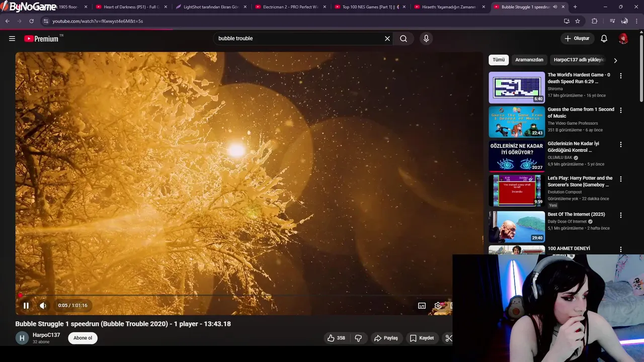Switch to Electricman 2 browser tab
The height and width of the screenshot is (362, 644).
pyautogui.click(x=290, y=7)
